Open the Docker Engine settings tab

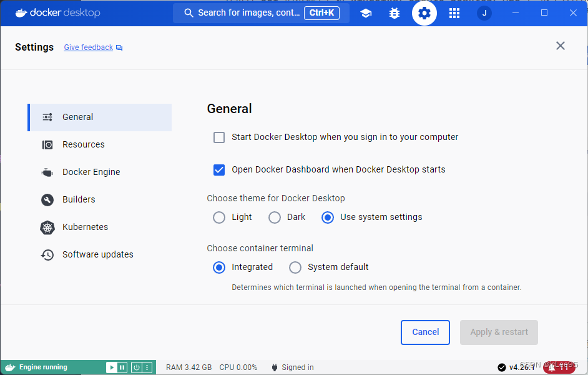pyautogui.click(x=100, y=172)
